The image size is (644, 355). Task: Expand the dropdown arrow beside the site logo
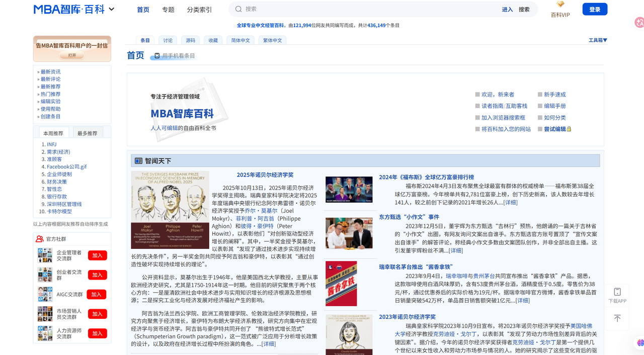[112, 9]
